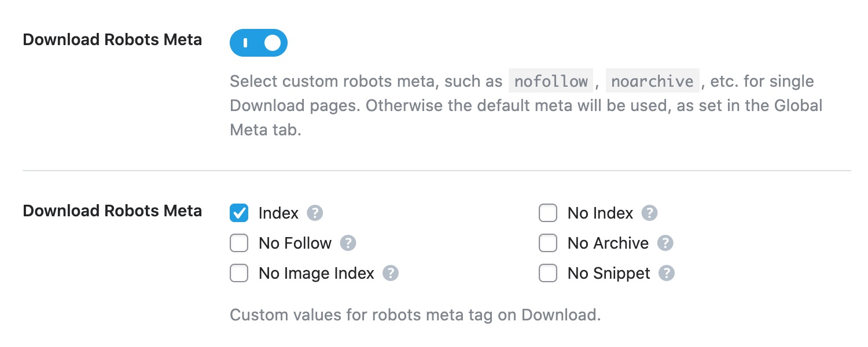
Task: Enable the No Index checkbox
Action: coord(547,213)
